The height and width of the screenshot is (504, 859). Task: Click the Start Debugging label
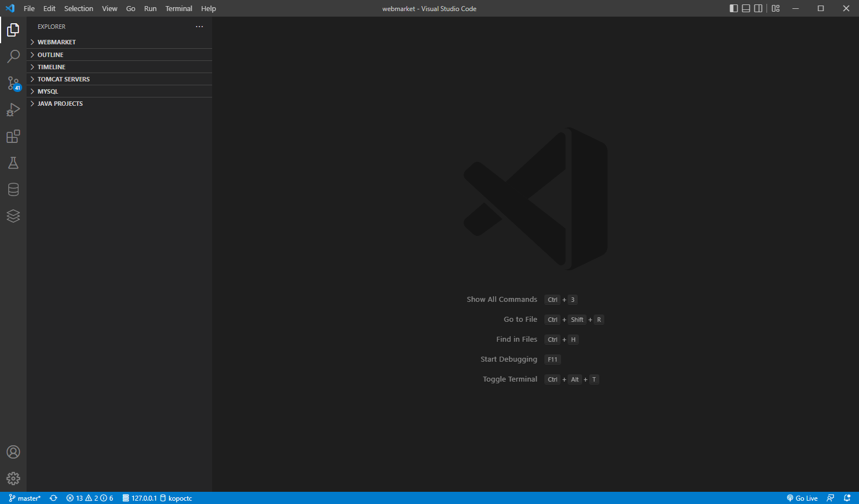point(509,359)
